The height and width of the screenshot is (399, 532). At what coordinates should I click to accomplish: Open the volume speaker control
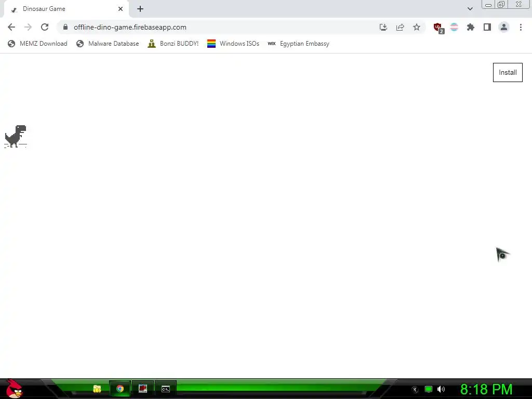[441, 389]
